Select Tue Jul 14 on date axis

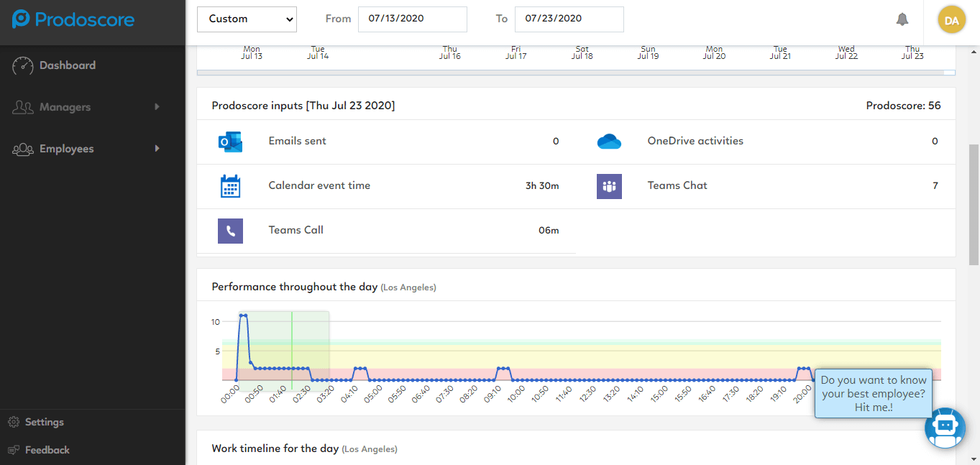pyautogui.click(x=318, y=52)
